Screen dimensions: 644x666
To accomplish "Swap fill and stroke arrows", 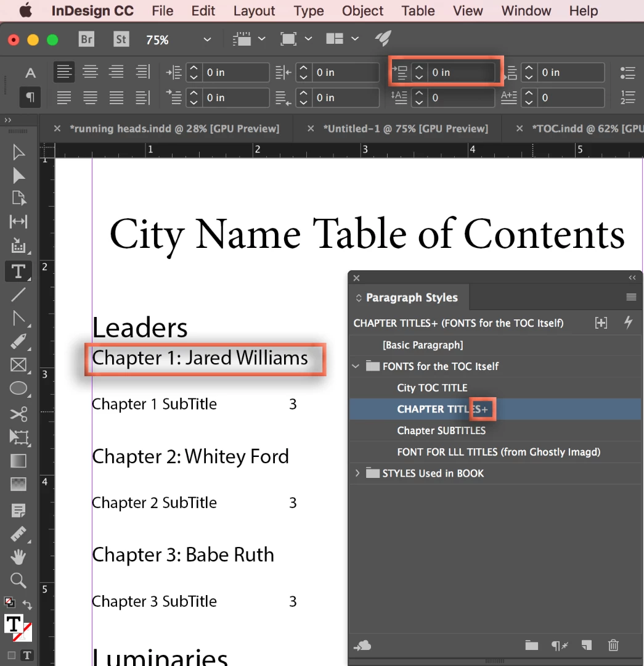I will pyautogui.click(x=27, y=604).
